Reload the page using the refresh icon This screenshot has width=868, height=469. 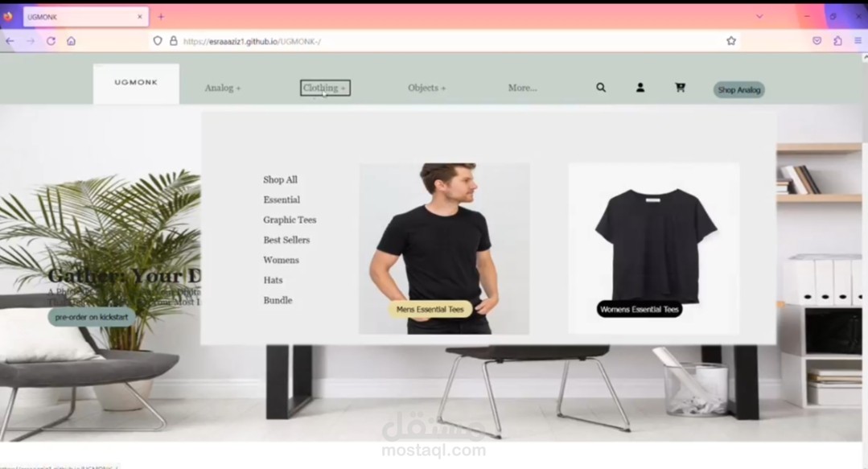pyautogui.click(x=51, y=39)
